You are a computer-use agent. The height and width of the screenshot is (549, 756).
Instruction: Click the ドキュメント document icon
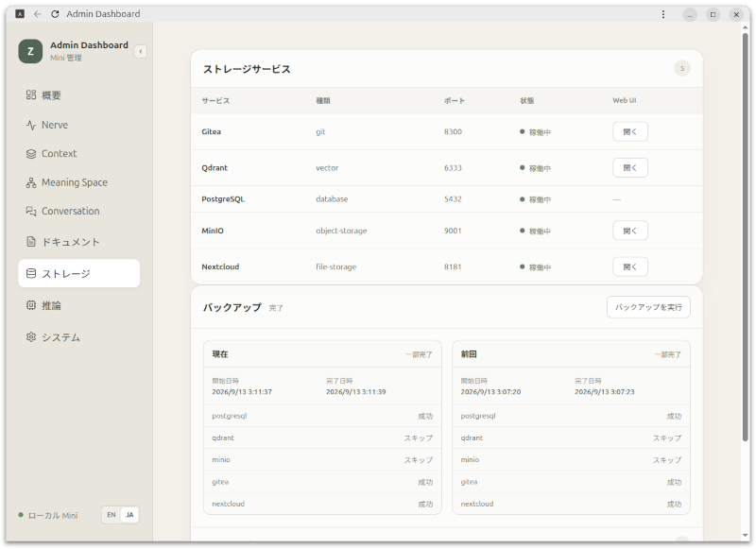(31, 242)
